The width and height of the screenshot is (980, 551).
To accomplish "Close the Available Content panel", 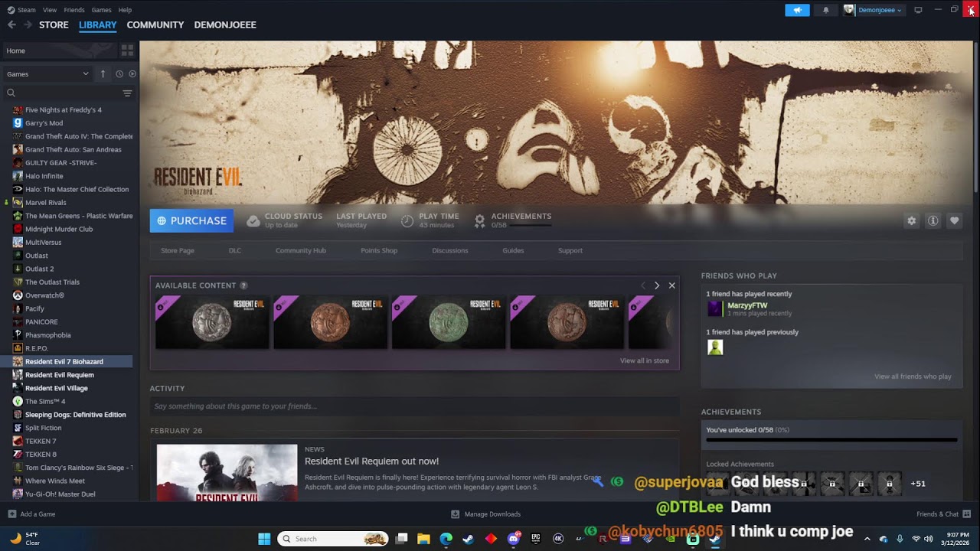I will (x=672, y=285).
